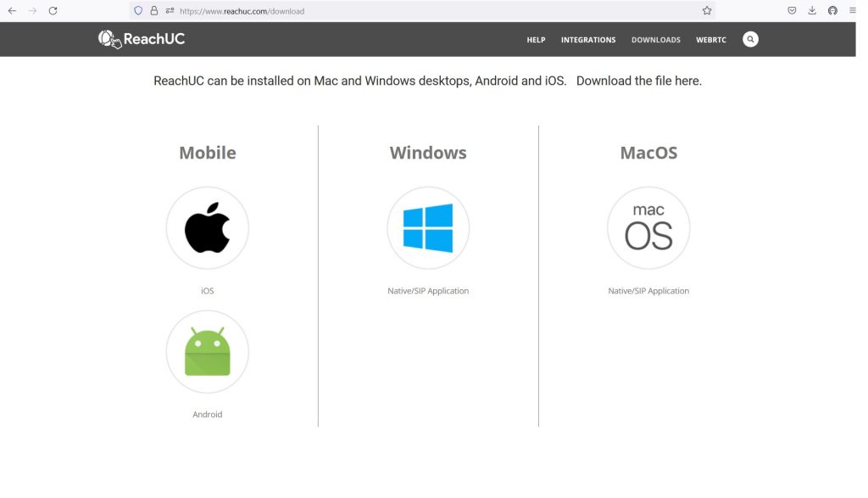The width and height of the screenshot is (868, 498).
Task: Bookmark this page with the star icon
Action: point(707,10)
